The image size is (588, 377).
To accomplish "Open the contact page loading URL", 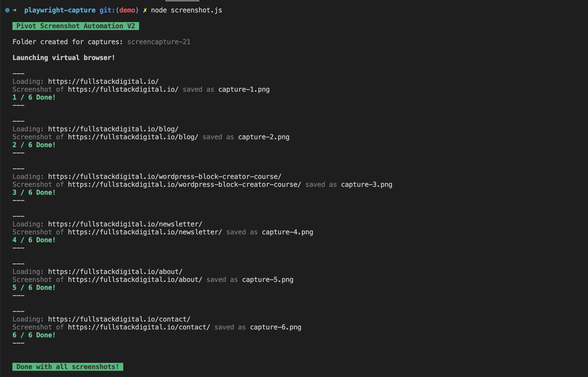I will pos(119,319).
